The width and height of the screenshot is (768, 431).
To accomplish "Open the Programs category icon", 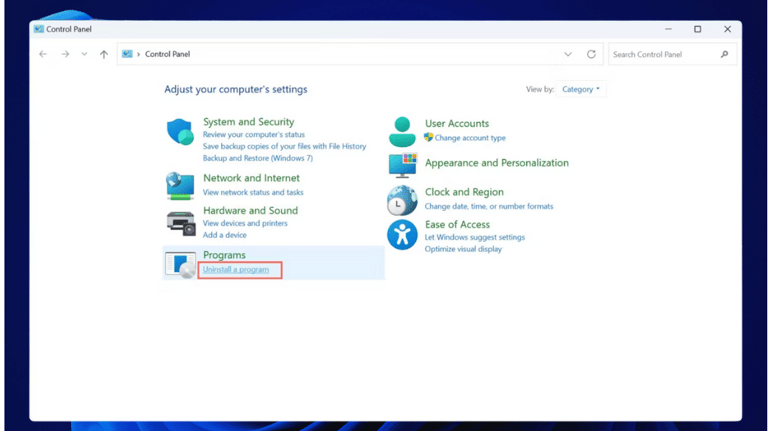I will [180, 265].
